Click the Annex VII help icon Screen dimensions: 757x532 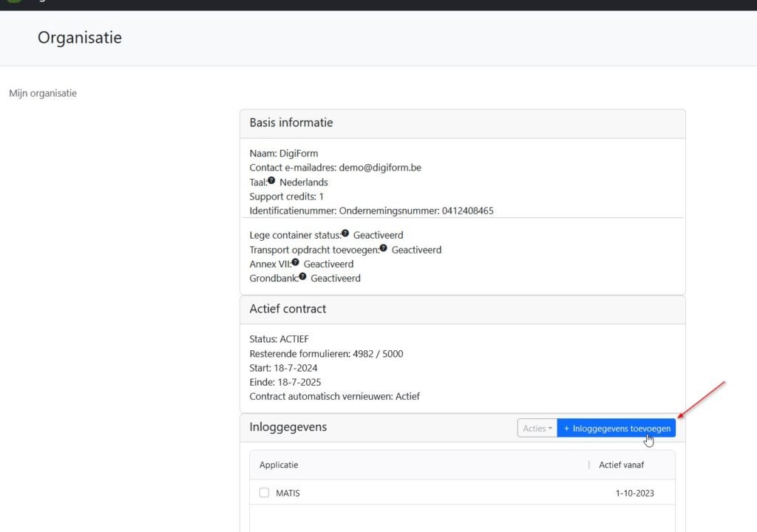tap(296, 262)
